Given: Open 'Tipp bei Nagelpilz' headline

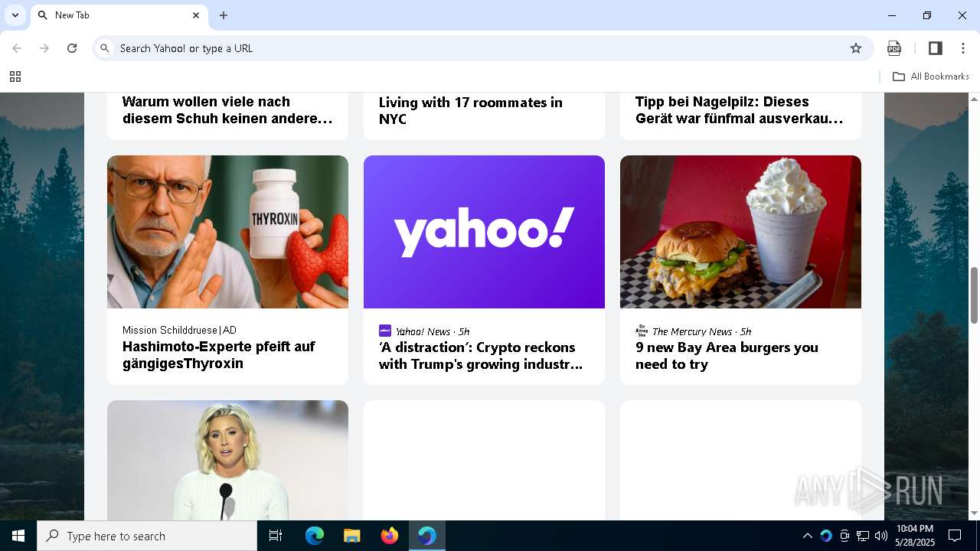Looking at the screenshot, I should [739, 110].
